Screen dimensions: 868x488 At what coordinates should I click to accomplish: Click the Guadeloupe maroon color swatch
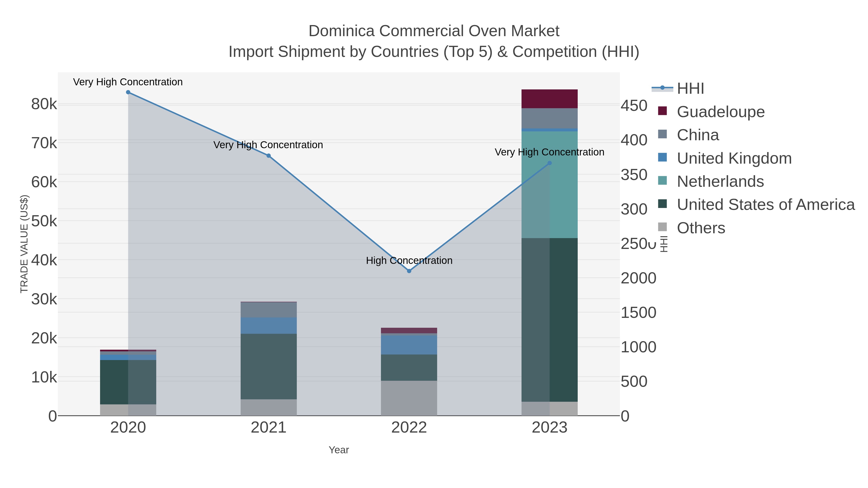point(663,111)
